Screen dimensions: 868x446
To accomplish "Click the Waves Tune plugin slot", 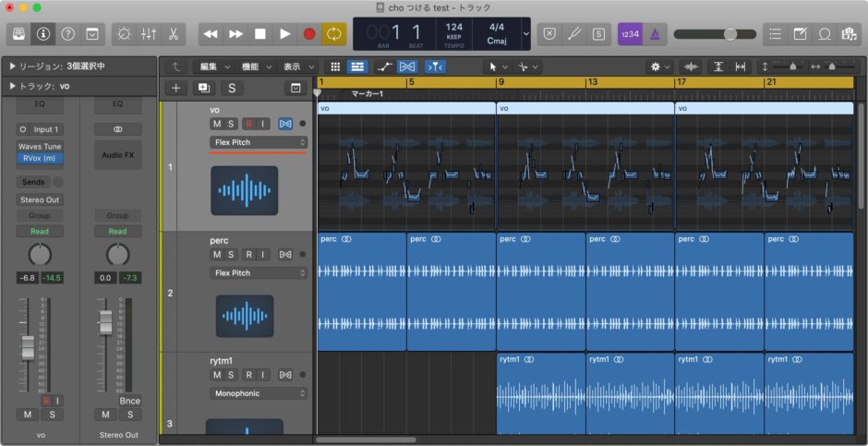I will (40, 147).
